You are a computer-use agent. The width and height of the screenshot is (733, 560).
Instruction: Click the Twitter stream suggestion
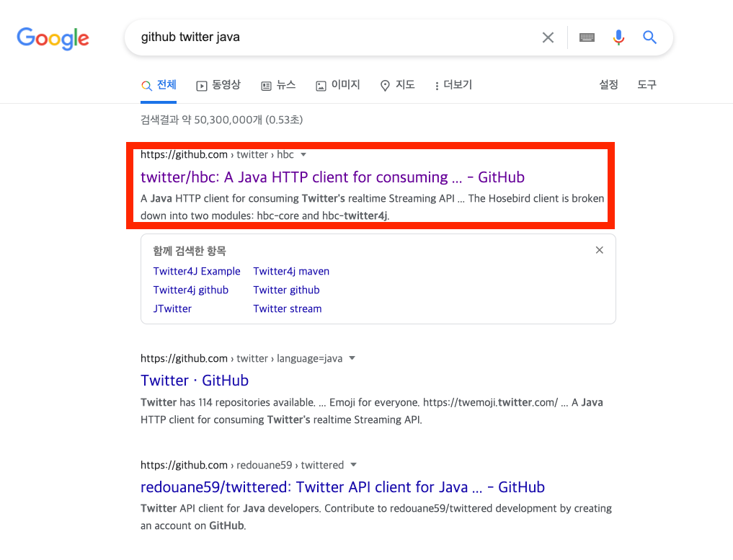(288, 308)
